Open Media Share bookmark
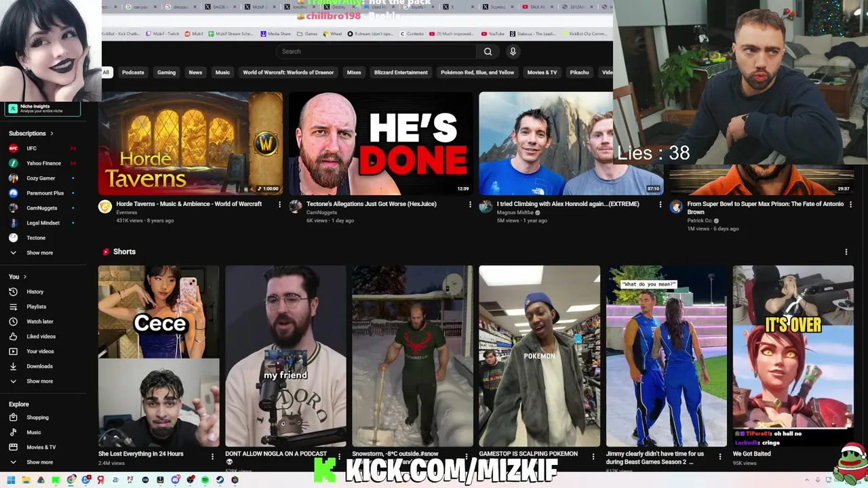868x488 pixels. pos(276,33)
